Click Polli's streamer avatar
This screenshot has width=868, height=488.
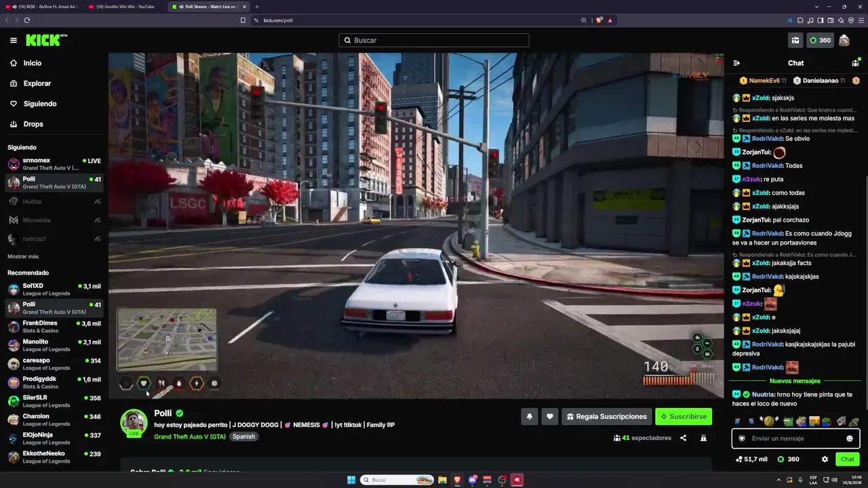[x=134, y=422]
